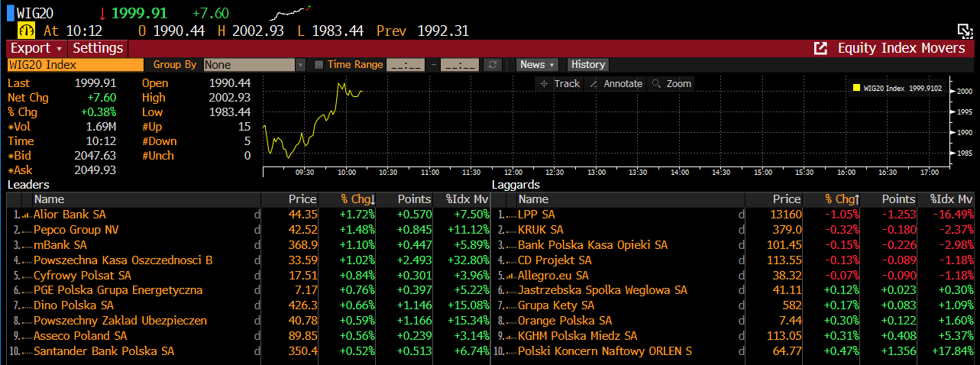Click the blue cursor block before WIG20
Screen dimensions: 980x365
point(10,13)
